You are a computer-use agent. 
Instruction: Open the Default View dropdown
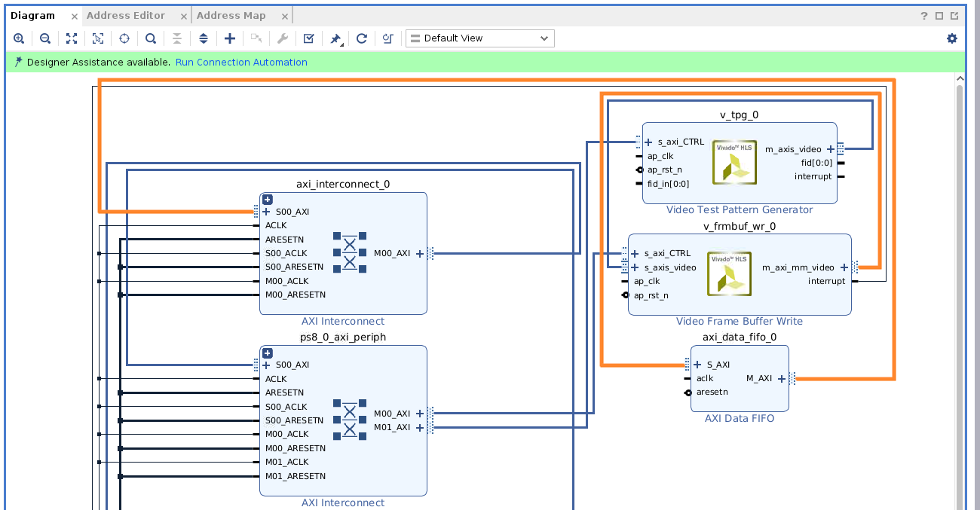(480, 38)
